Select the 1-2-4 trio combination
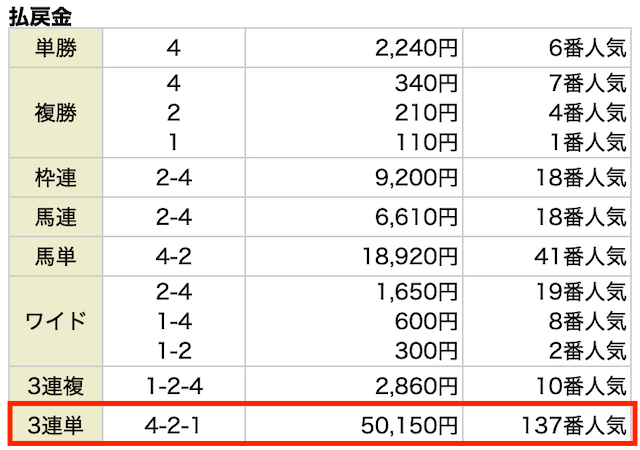The height and width of the screenshot is (450, 640). point(174,386)
